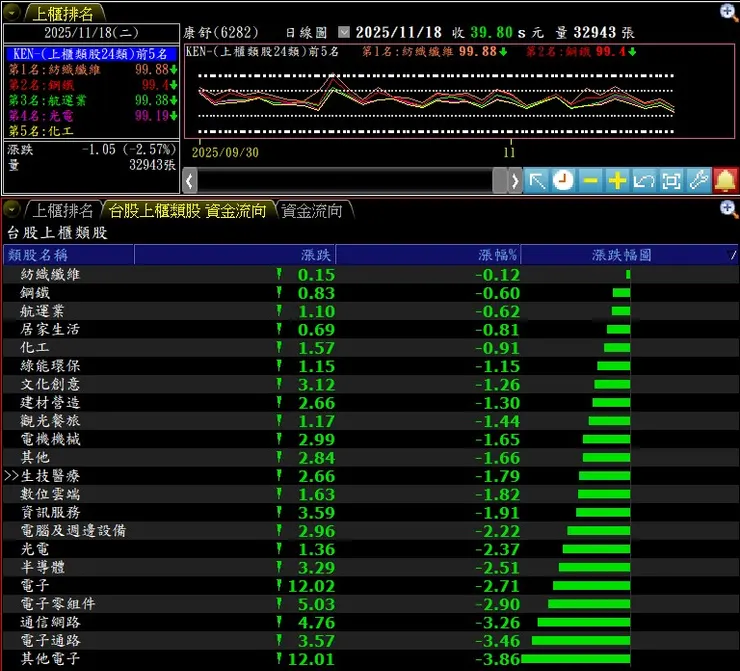Click magnifier plus icon of lower sector panel

[729, 209]
